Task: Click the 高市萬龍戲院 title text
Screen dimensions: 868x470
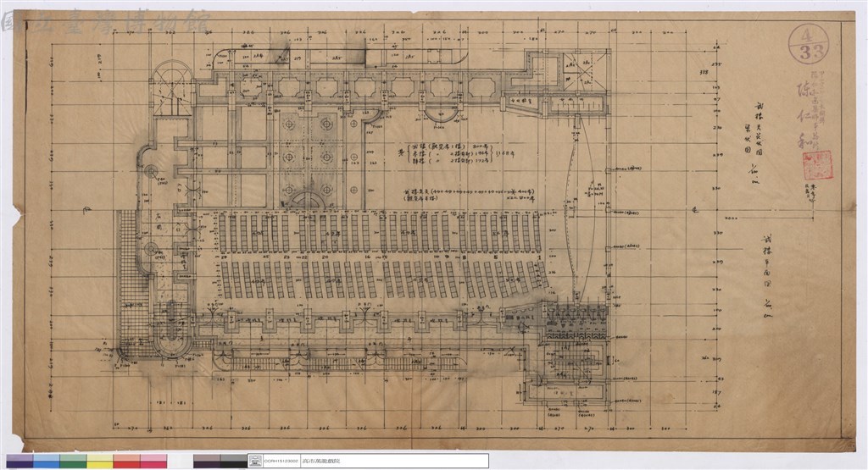Action: pyautogui.click(x=321, y=461)
